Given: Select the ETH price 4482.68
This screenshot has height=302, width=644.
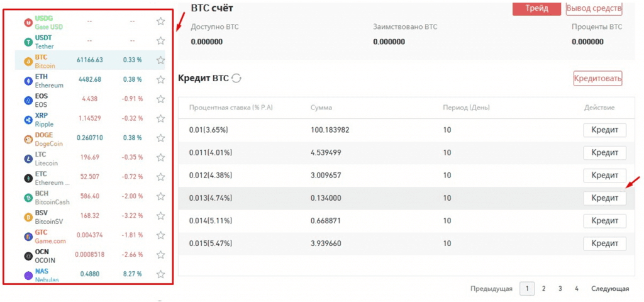Looking at the screenshot, I should pos(89,79).
